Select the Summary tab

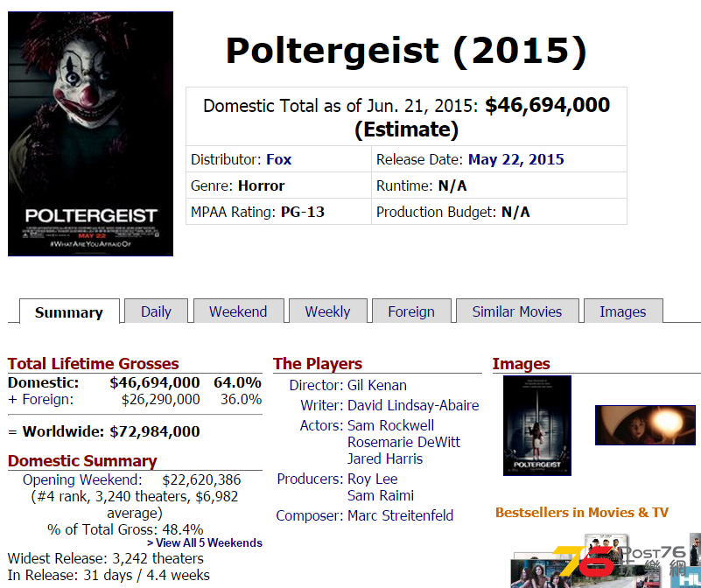[x=69, y=311]
